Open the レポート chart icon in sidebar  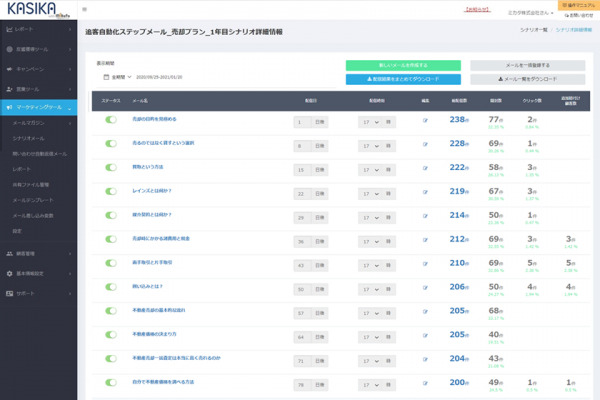coord(8,31)
